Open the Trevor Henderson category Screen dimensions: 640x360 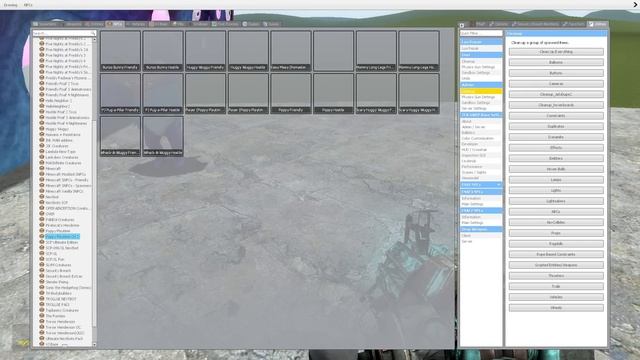click(x=60, y=321)
